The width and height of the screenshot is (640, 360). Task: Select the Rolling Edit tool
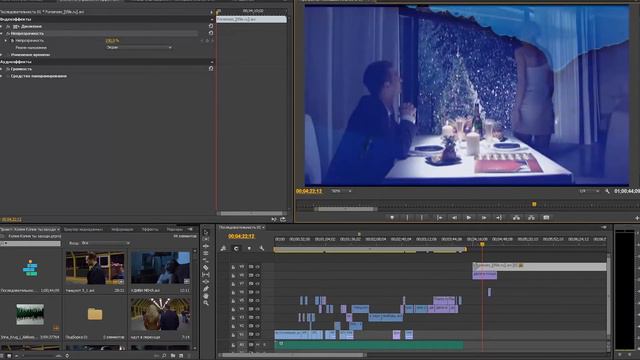click(x=206, y=253)
